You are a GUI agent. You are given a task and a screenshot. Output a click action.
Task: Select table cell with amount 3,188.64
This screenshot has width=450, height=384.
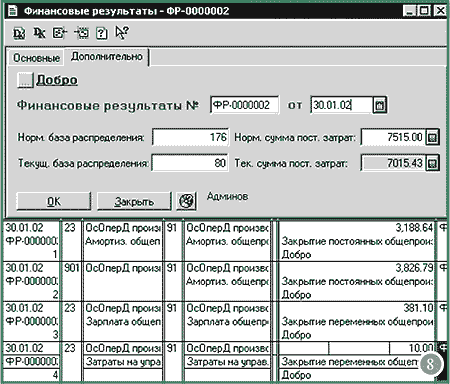357,228
